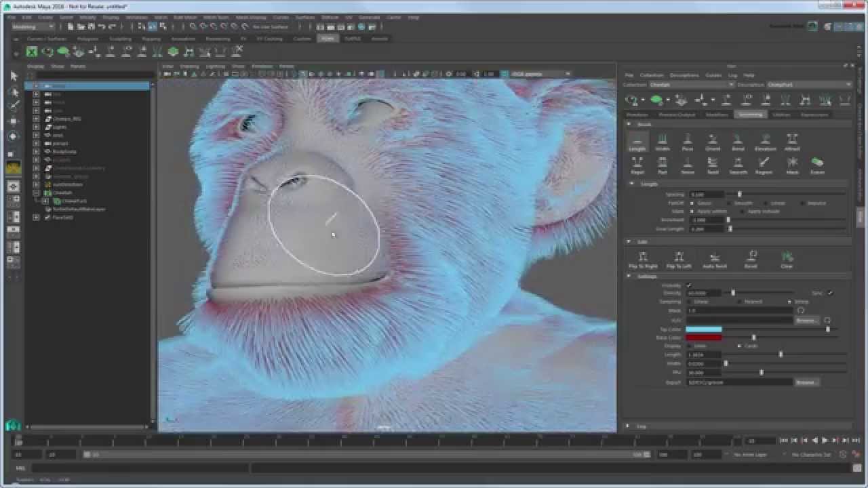This screenshot has width=868, height=488.
Task: Choose the Pose brush in XGen
Action: point(688,142)
